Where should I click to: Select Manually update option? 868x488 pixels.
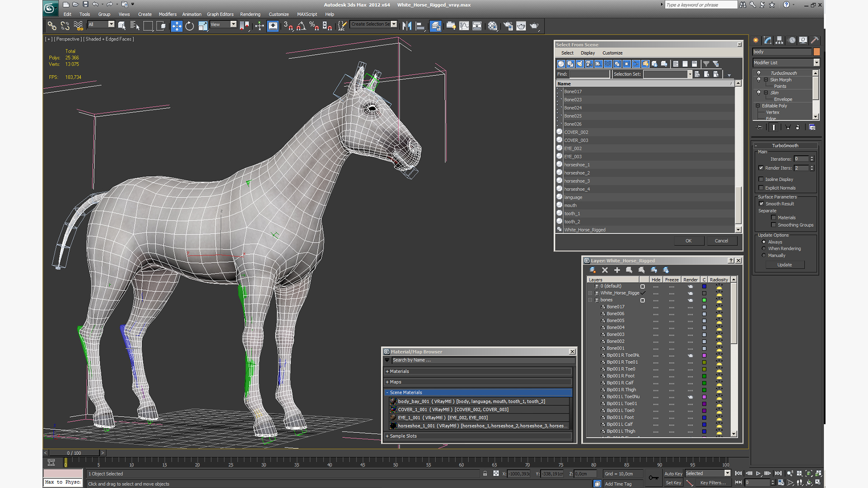764,255
